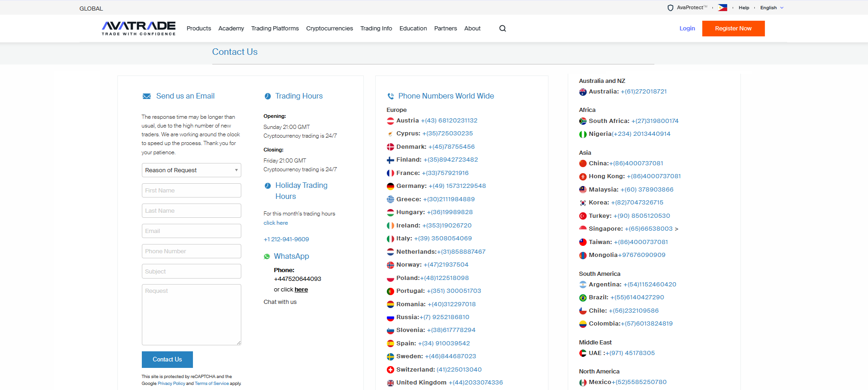Open the WhatsApp here link

coord(301,290)
